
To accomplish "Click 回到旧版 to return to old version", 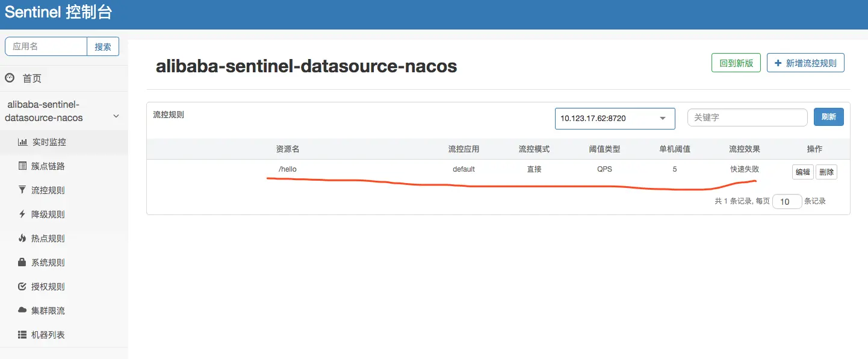I will [x=736, y=62].
